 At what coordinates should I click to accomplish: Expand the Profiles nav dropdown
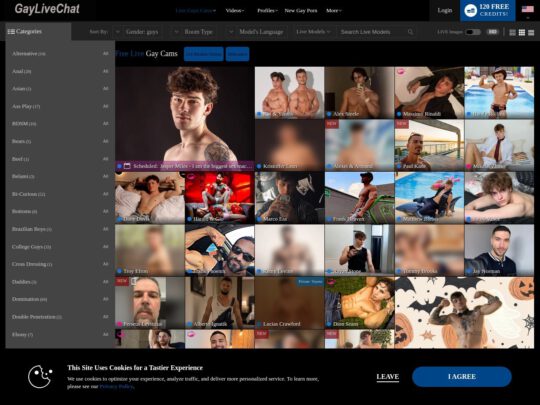click(x=267, y=11)
